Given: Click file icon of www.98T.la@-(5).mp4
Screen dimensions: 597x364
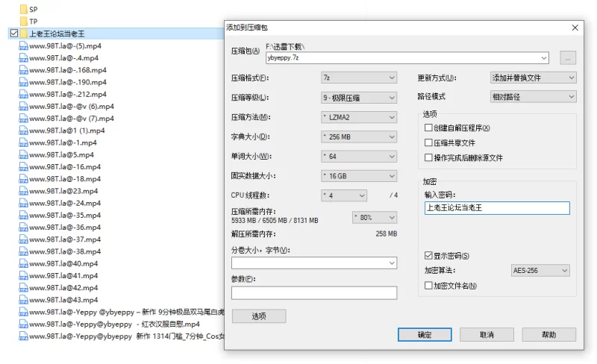Looking at the screenshot, I should 24,46.
